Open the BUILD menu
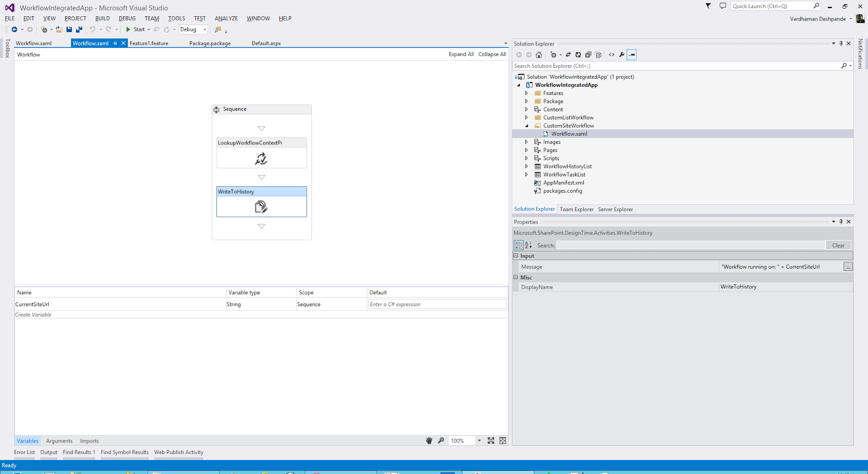 [103, 18]
